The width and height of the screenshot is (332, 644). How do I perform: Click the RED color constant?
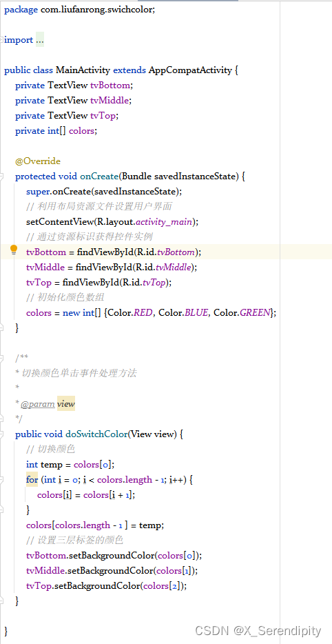click(143, 313)
